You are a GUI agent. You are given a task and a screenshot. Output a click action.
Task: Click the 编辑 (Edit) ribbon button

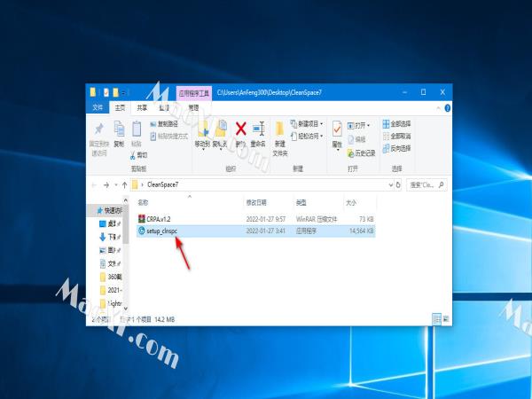point(356,139)
